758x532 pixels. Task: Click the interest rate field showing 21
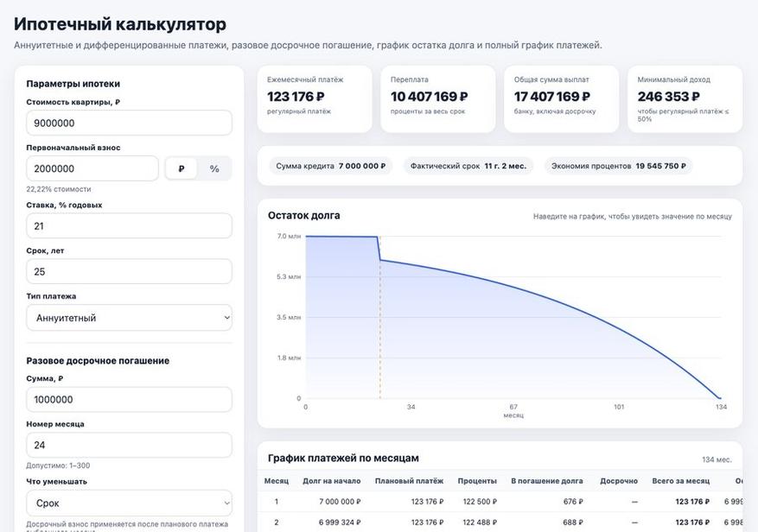pyautogui.click(x=129, y=225)
